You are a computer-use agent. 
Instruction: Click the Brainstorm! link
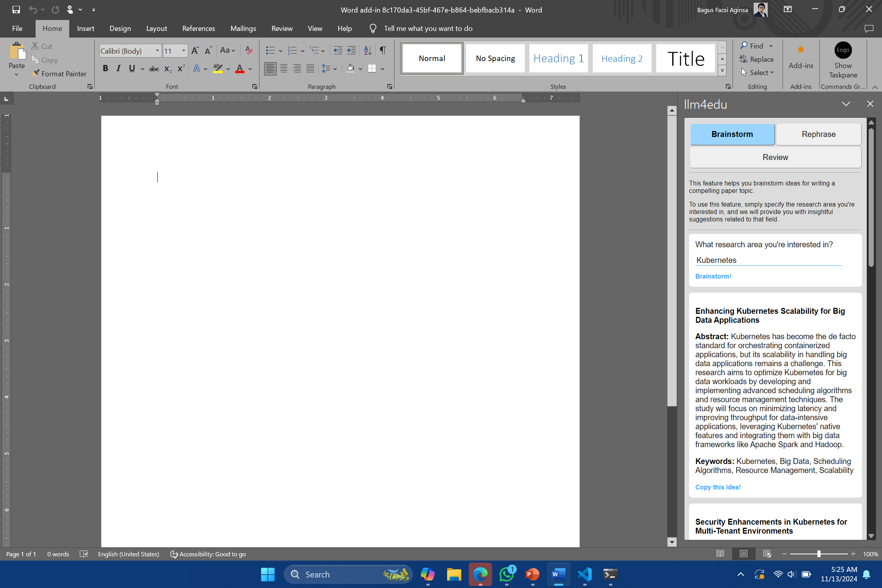tap(713, 276)
